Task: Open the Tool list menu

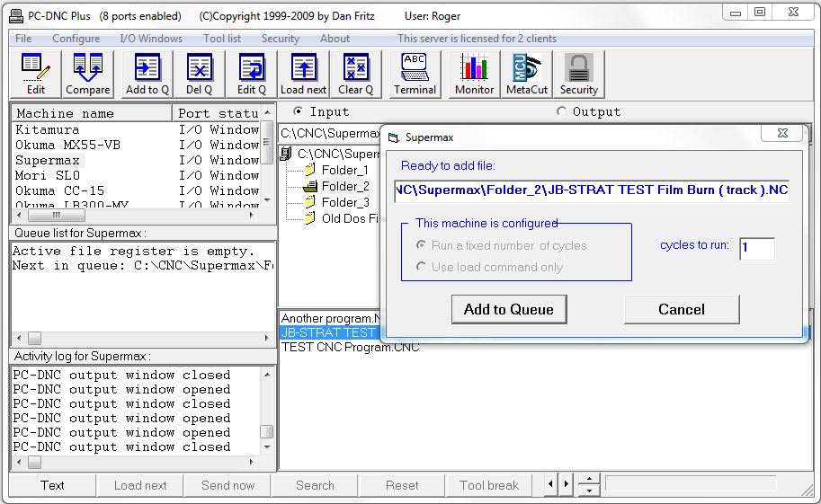Action: 222,39
